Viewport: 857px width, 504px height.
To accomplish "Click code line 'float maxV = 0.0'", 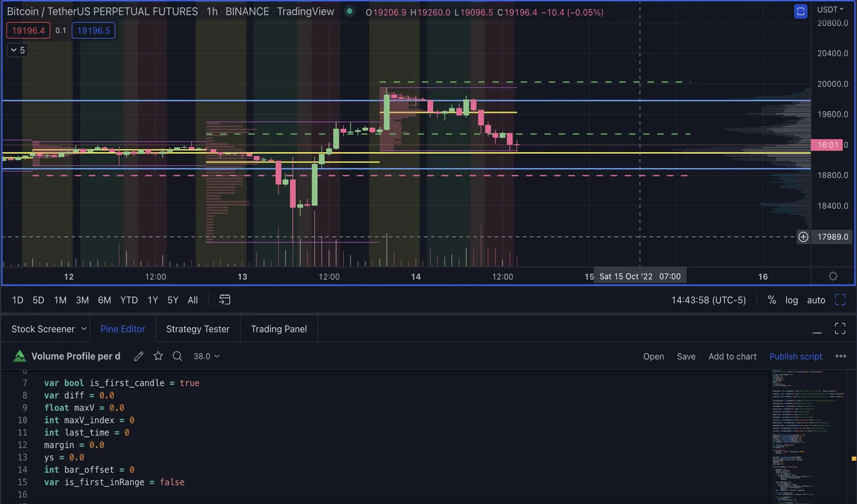I will 84,408.
